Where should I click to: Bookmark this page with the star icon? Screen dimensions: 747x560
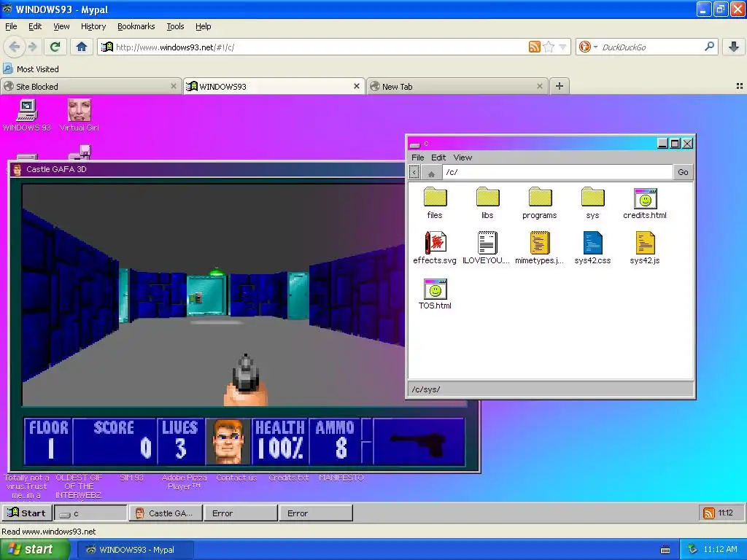coord(549,47)
